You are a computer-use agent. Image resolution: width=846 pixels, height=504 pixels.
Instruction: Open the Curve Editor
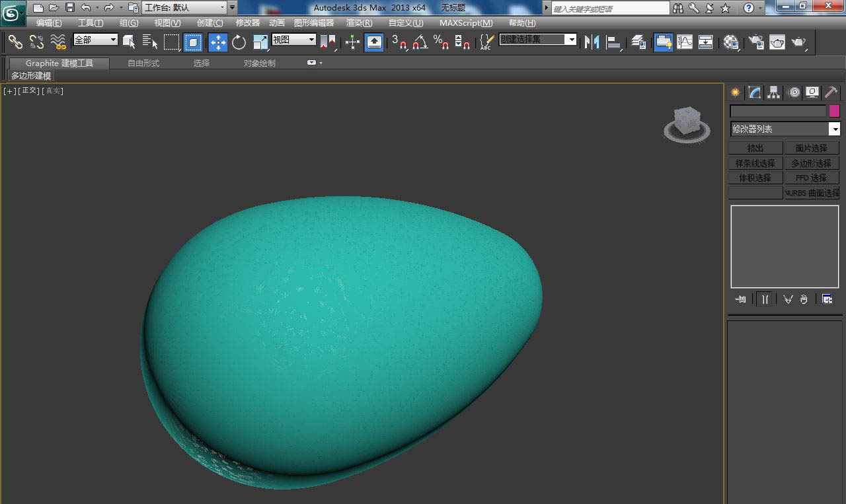point(685,42)
